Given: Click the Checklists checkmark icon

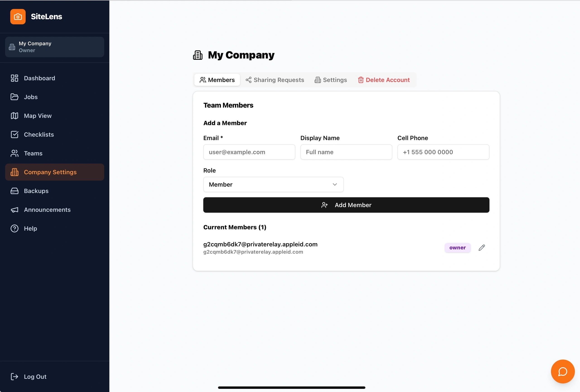Looking at the screenshot, I should coord(14,135).
